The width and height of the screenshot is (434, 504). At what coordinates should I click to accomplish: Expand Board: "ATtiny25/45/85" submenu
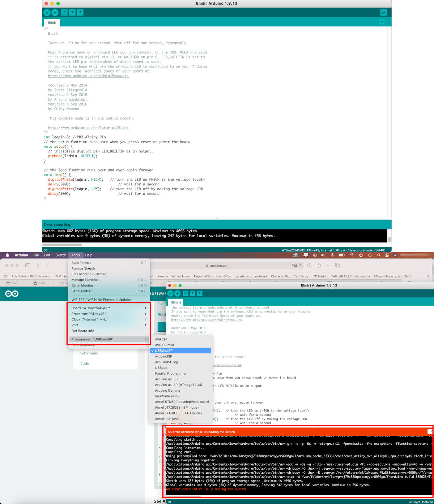coord(109,308)
